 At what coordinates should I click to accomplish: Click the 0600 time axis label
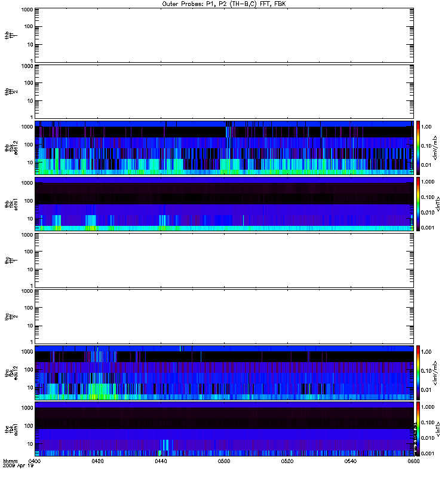[x=413, y=461]
